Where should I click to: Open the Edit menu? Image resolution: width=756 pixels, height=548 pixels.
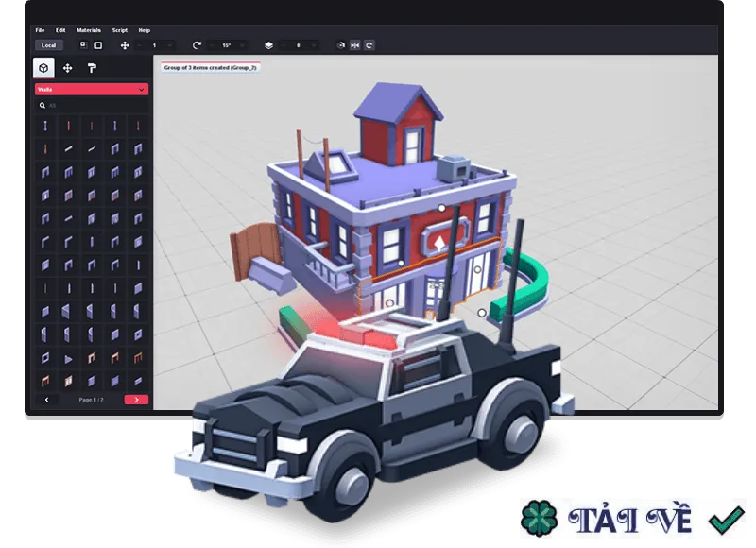coord(60,30)
